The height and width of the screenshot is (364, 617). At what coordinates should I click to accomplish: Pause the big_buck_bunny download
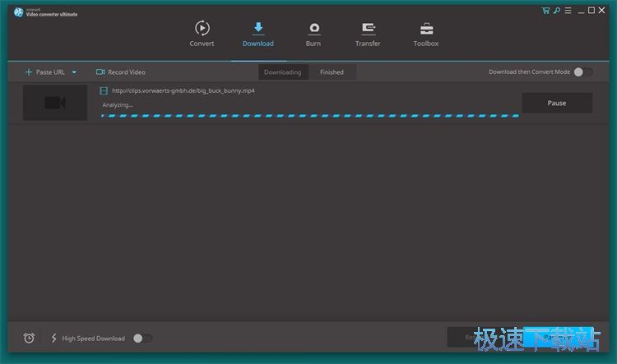pyautogui.click(x=557, y=103)
